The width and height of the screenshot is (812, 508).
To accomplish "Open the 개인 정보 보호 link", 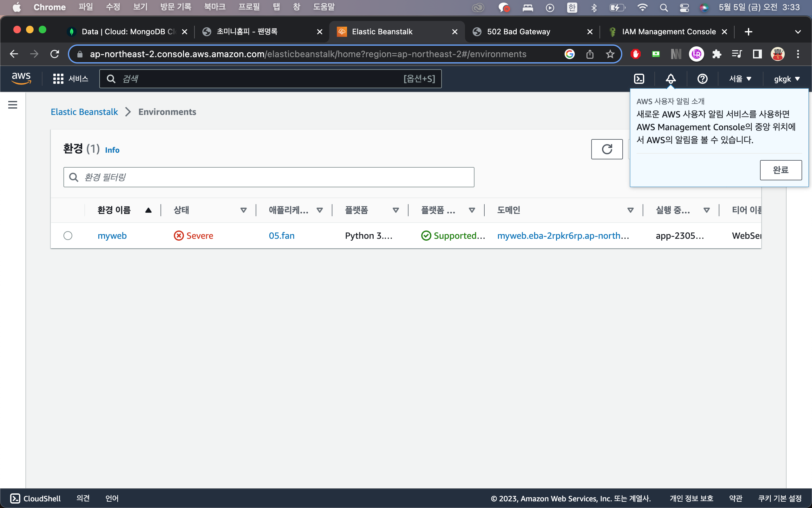I will [x=691, y=498].
